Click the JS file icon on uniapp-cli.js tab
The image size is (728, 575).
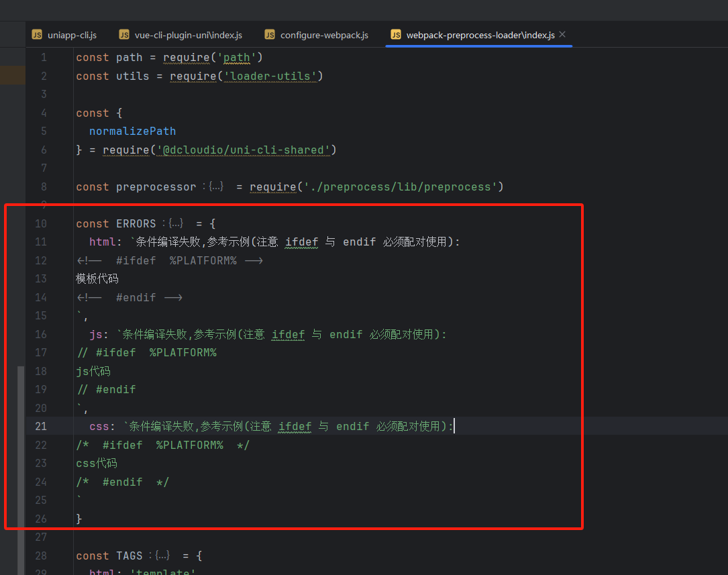coord(37,35)
